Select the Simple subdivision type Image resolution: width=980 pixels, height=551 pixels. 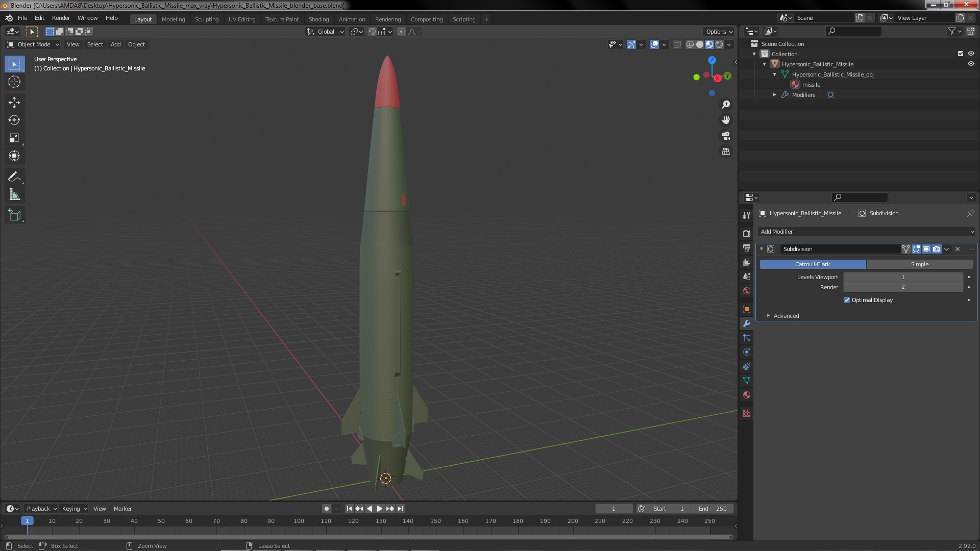coord(919,264)
